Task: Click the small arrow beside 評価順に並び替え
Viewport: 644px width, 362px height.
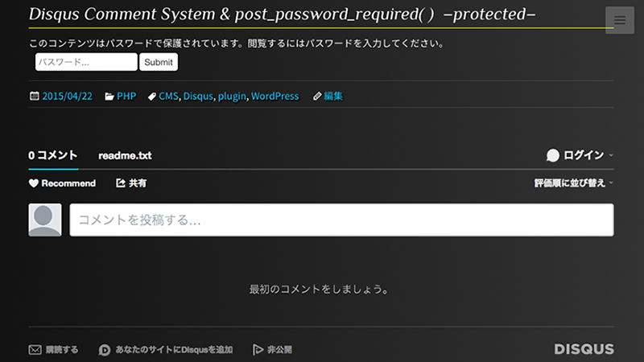Action: click(x=611, y=183)
